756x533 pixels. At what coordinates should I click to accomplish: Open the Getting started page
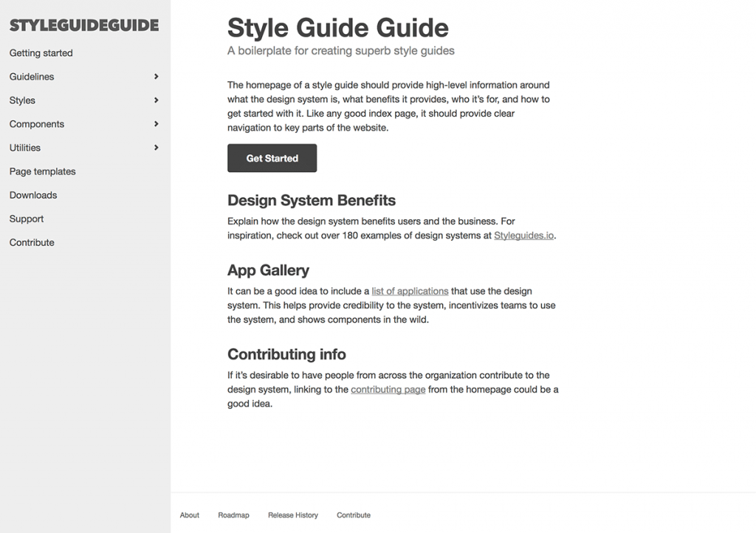point(41,53)
